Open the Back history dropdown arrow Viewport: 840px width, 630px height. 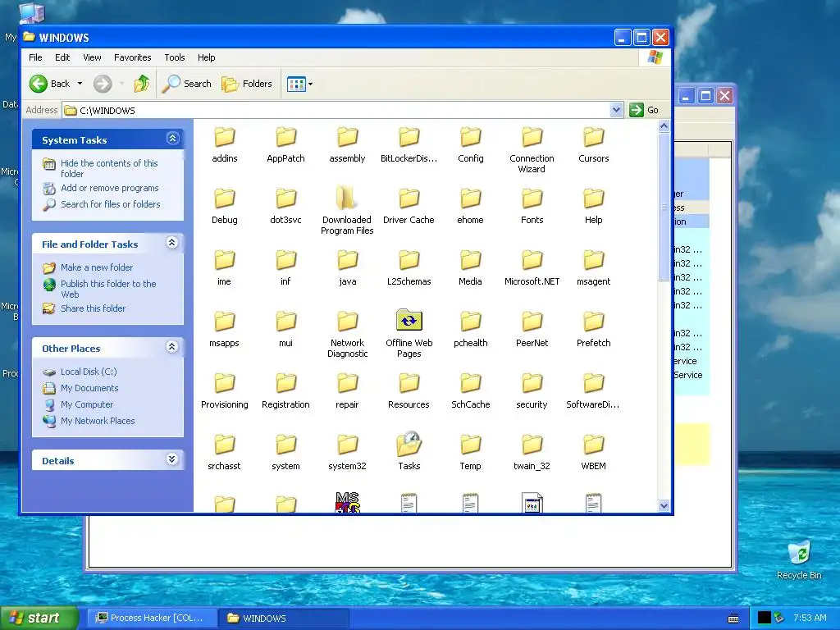80,84
